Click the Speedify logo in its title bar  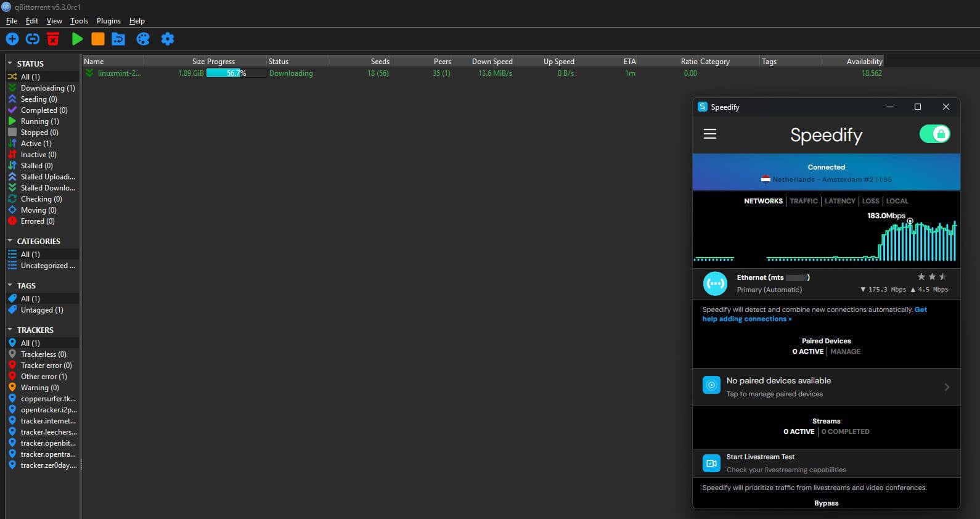(702, 107)
